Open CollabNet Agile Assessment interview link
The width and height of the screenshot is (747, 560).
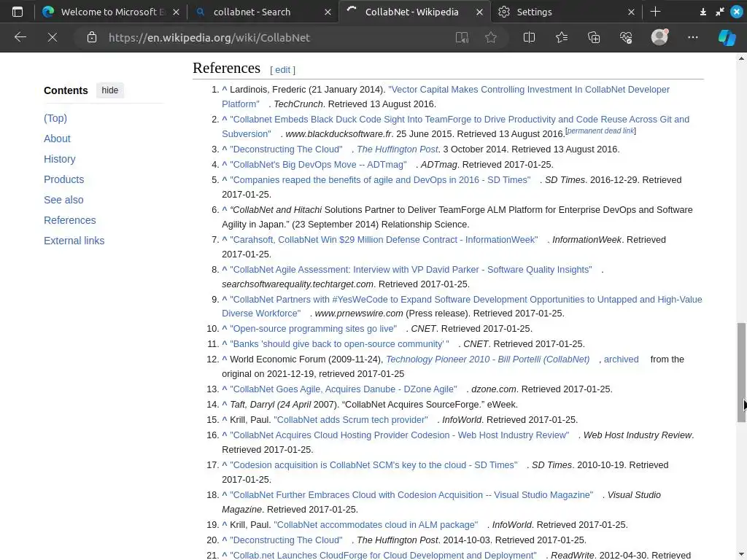tap(411, 270)
